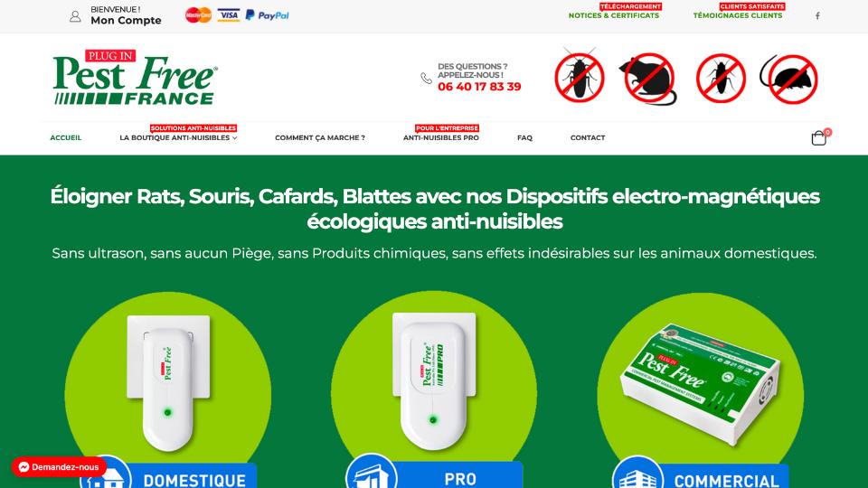Open Notices & Certificats link
868x488 pixels.
(614, 15)
